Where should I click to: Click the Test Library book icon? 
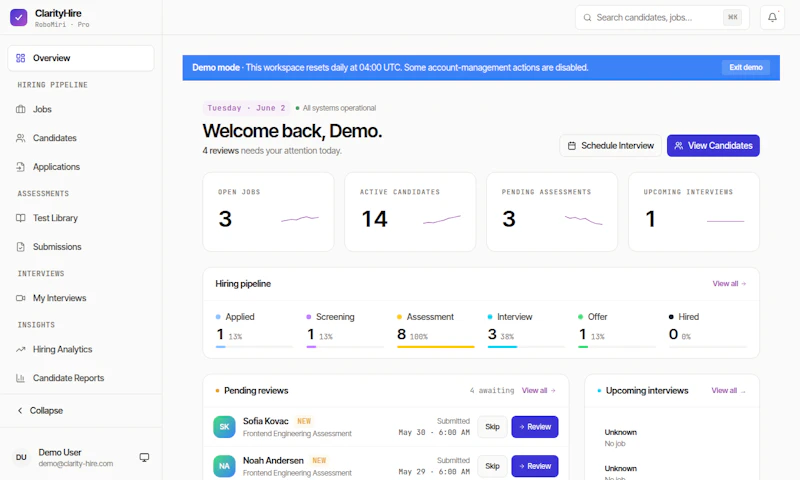pyautogui.click(x=20, y=218)
